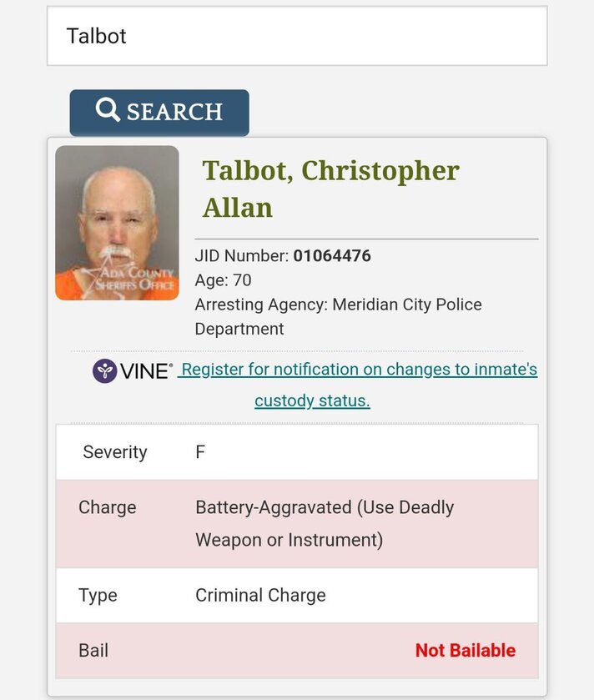This screenshot has width=594, height=700.
Task: Click the Age: 70 text
Action: pyautogui.click(x=223, y=280)
